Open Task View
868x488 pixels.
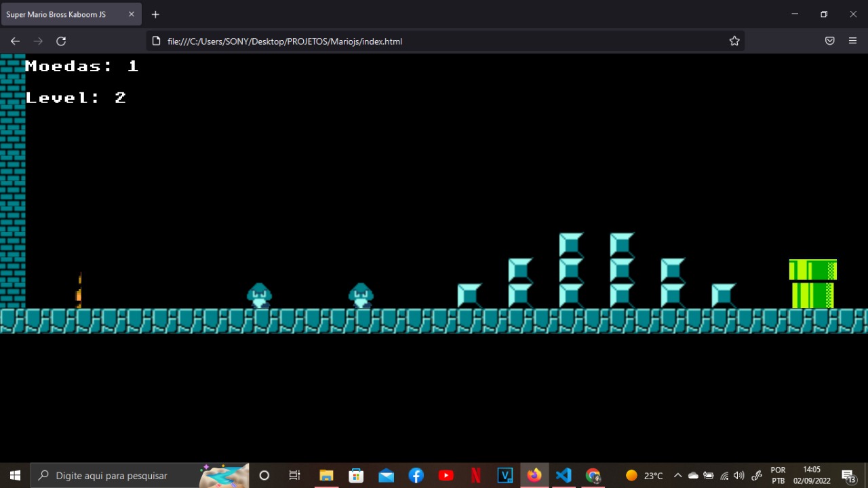coord(295,476)
